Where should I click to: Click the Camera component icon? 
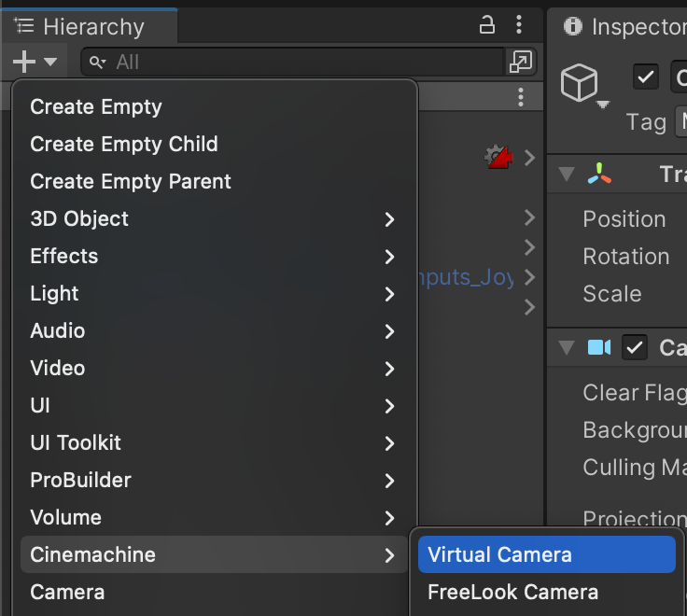[599, 348]
